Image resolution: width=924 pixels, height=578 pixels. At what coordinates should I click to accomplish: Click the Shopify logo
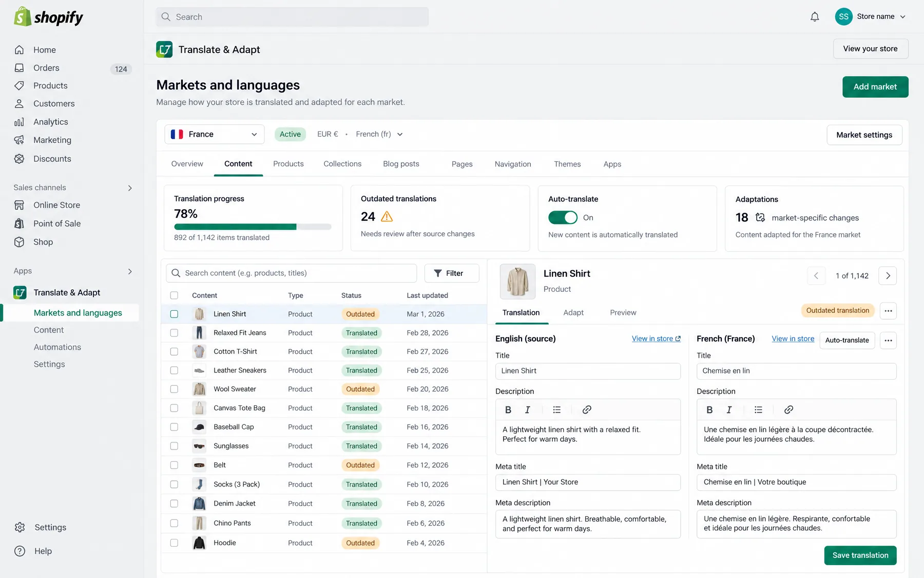click(48, 17)
